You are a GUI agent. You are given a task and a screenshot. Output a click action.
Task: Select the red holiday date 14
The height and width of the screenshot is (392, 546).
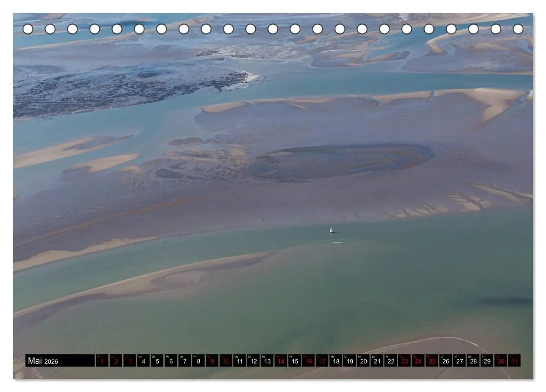tap(281, 361)
